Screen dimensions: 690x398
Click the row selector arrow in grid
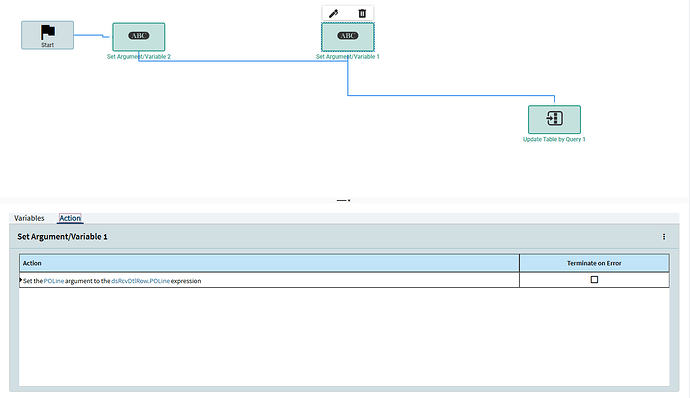21,280
